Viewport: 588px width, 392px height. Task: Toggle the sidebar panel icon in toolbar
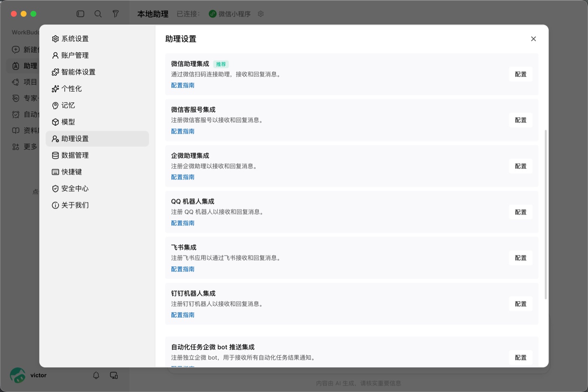point(81,14)
